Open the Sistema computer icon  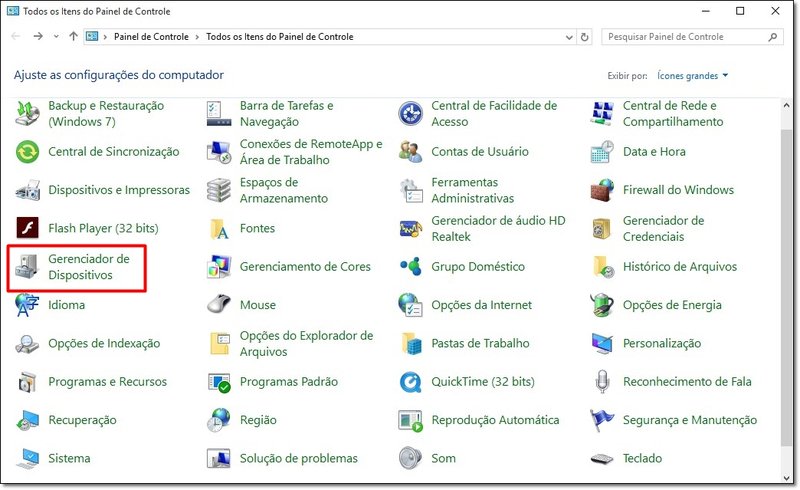[27, 458]
